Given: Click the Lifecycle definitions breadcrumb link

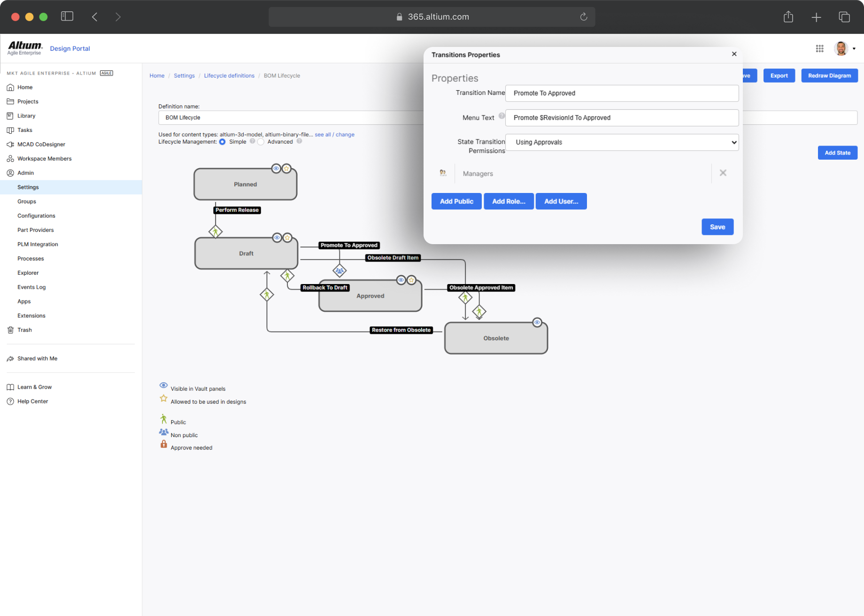Looking at the screenshot, I should tap(229, 76).
